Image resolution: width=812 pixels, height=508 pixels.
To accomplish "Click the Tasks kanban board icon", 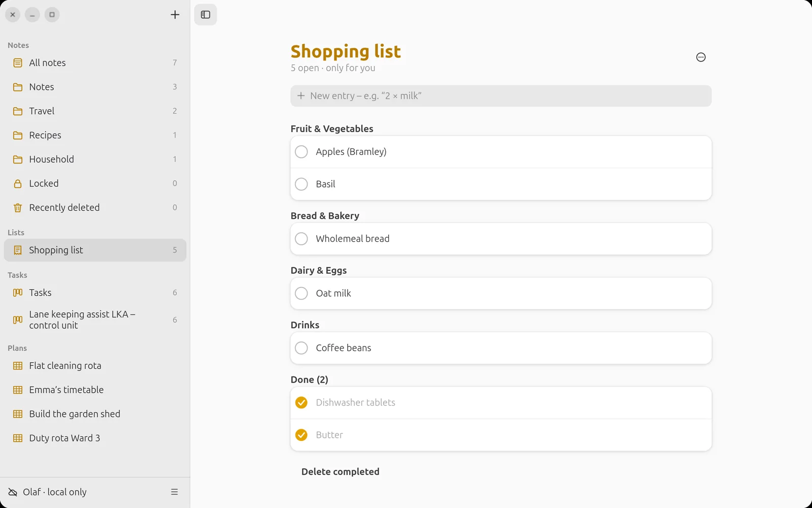I will (x=18, y=293).
